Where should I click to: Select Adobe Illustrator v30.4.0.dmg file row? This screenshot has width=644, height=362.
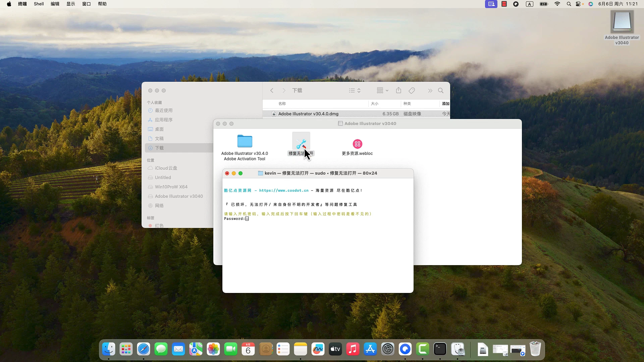[356, 114]
